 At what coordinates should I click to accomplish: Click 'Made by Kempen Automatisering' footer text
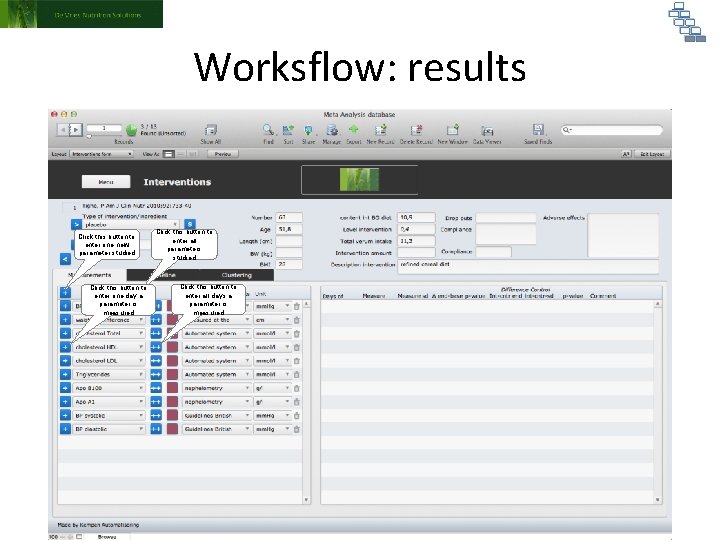point(98,524)
